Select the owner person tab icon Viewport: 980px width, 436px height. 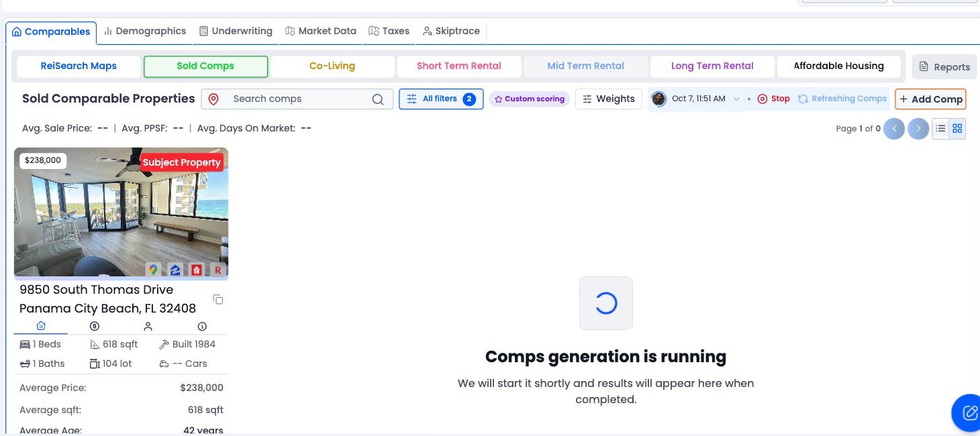tap(148, 326)
